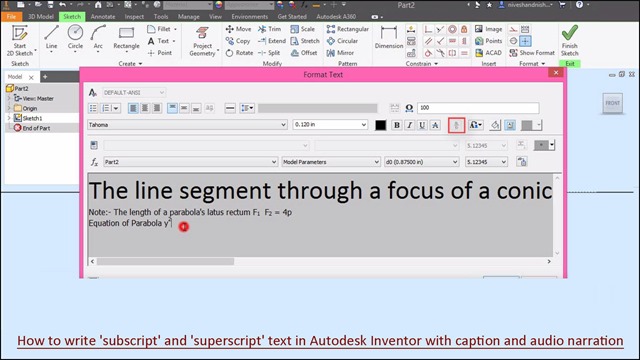Switch to the Manage tab

[x=189, y=17]
